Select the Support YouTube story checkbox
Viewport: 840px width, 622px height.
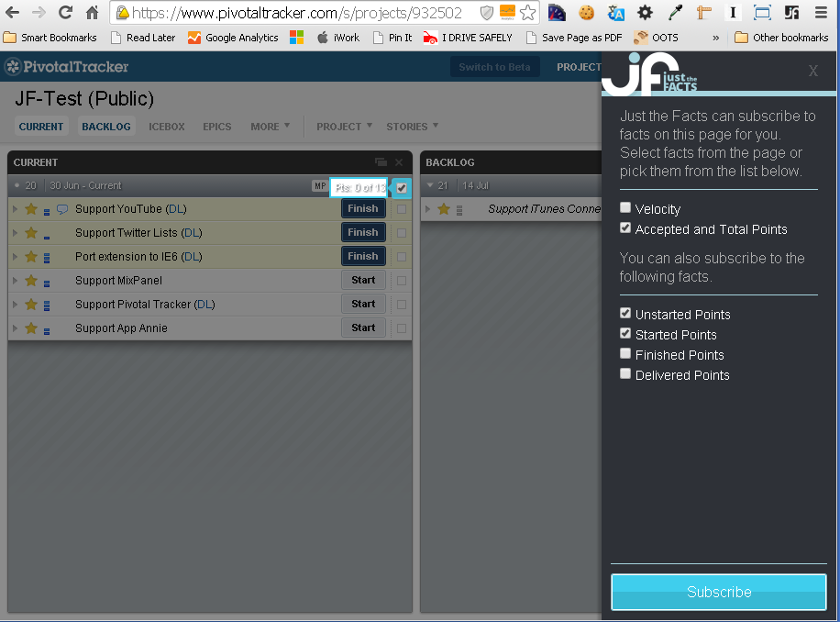point(402,209)
